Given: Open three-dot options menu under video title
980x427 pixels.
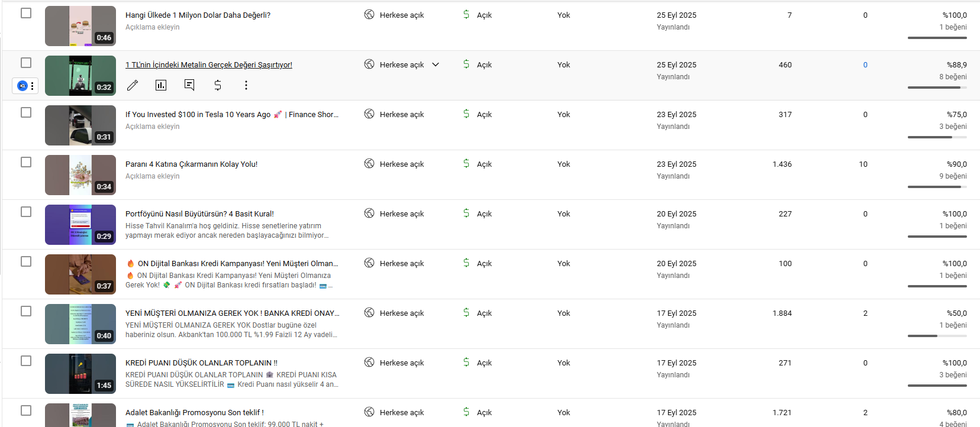Looking at the screenshot, I should pos(246,85).
